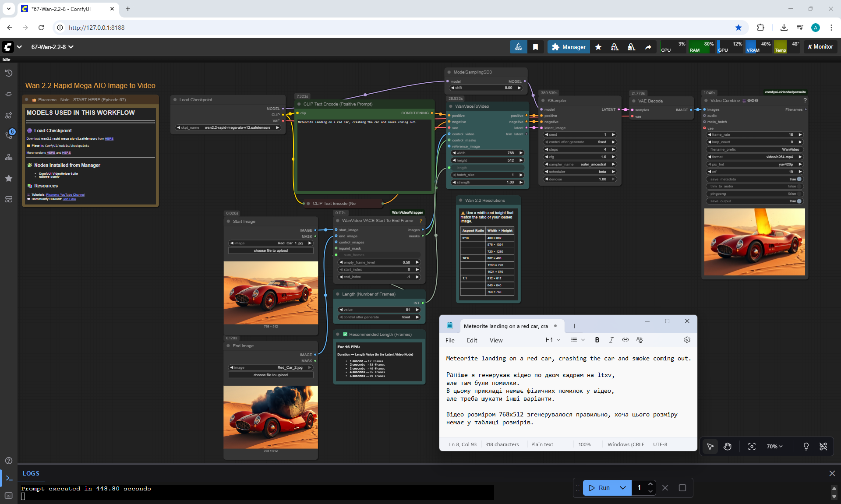Expand the Run button dropdown arrow
The image size is (841, 504).
pyautogui.click(x=622, y=488)
